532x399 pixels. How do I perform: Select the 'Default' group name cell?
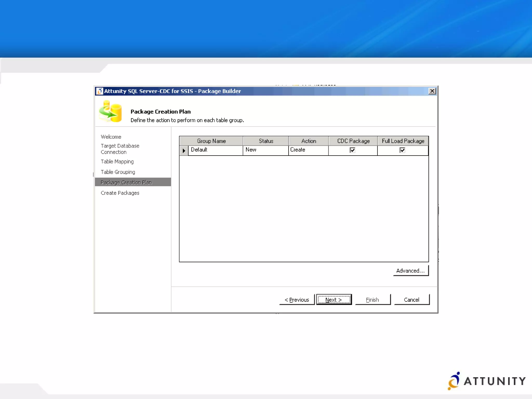216,150
